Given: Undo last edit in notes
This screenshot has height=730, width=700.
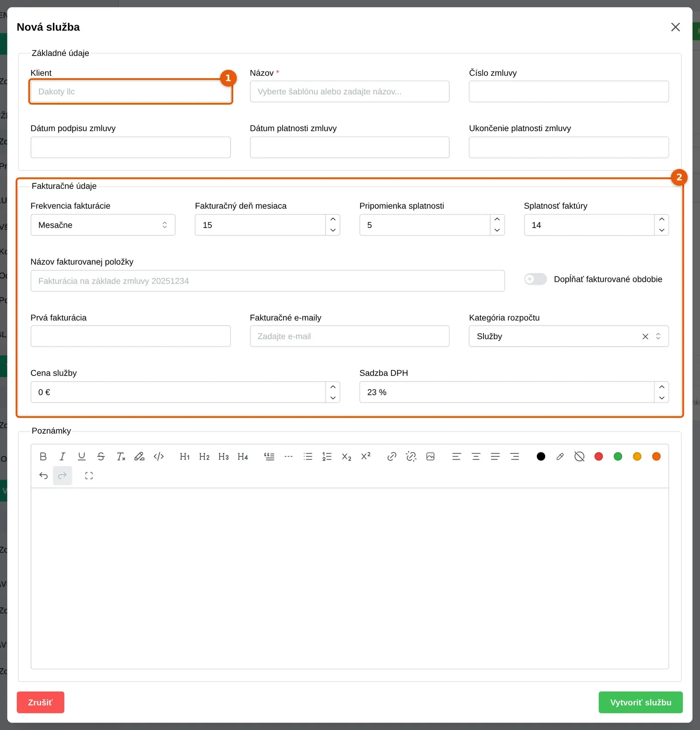Looking at the screenshot, I should [43, 476].
